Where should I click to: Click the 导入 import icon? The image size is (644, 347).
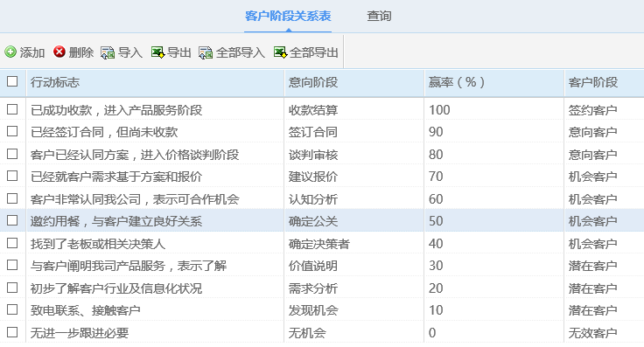pos(108,52)
